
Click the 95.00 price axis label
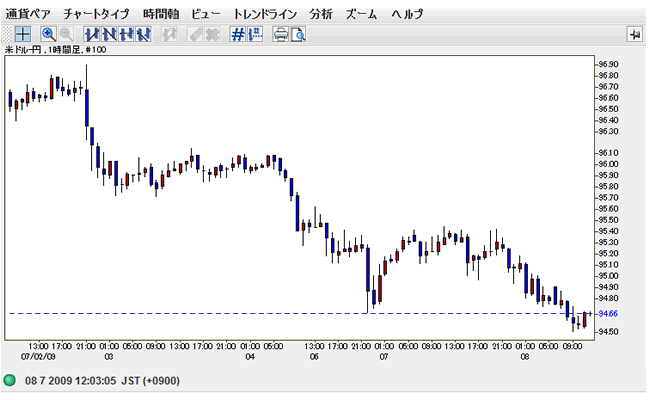[x=608, y=276]
